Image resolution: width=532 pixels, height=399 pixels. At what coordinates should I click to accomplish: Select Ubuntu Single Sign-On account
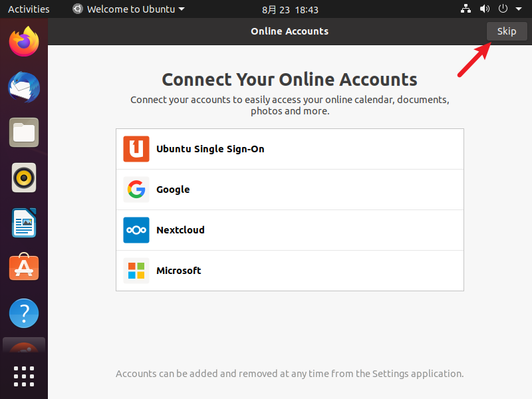click(x=290, y=149)
